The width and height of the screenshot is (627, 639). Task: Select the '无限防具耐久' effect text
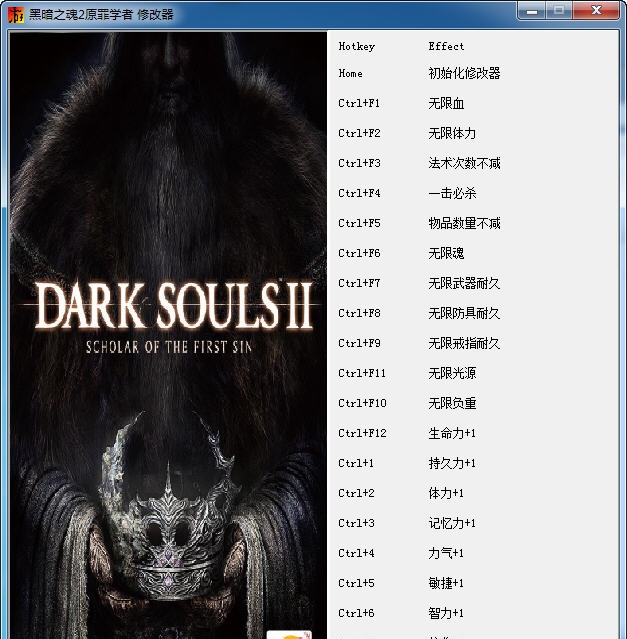tap(464, 313)
